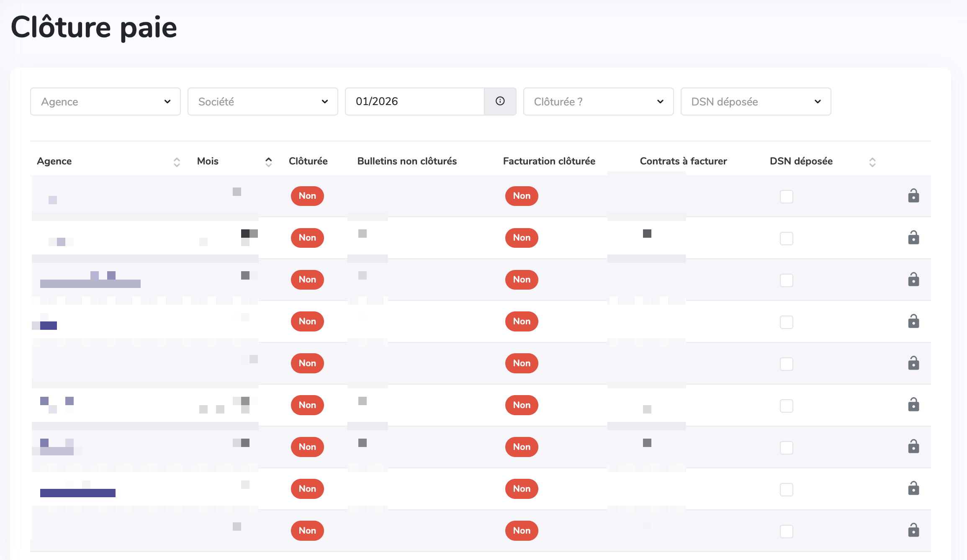Click the 01/2026 month input field

tap(414, 102)
